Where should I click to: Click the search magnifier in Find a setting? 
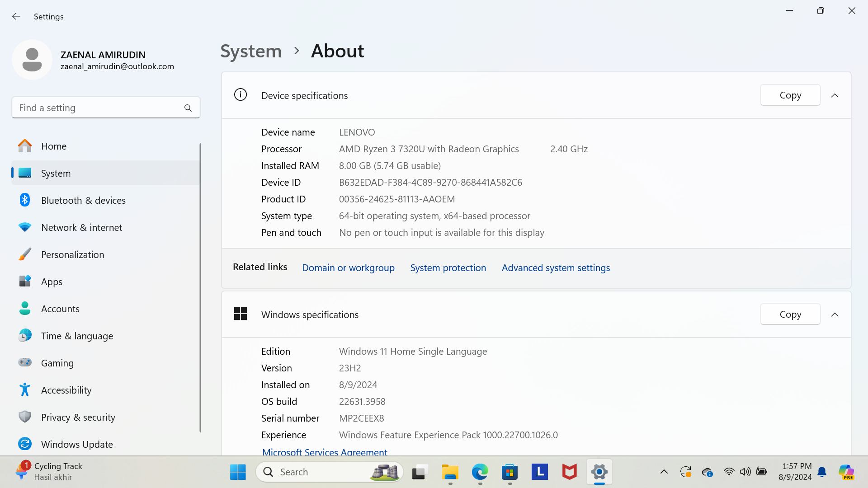(188, 108)
